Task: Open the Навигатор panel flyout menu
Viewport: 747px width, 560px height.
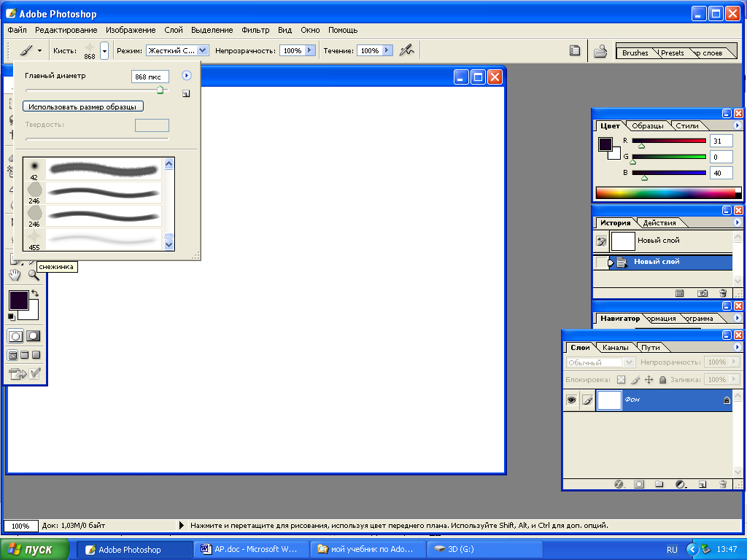Action: 737,318
